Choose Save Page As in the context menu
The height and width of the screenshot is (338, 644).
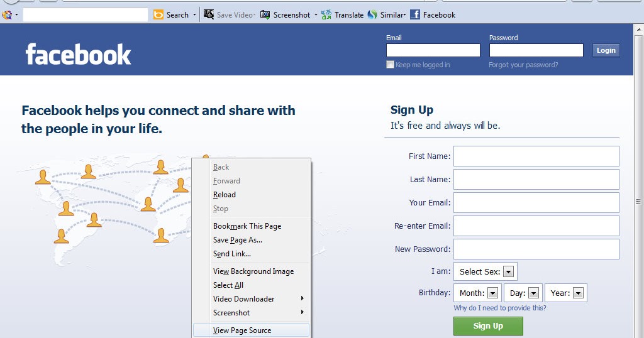pos(252,240)
